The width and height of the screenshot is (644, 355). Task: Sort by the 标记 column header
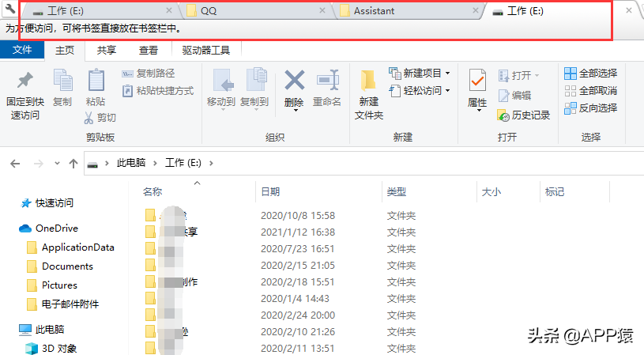point(555,192)
